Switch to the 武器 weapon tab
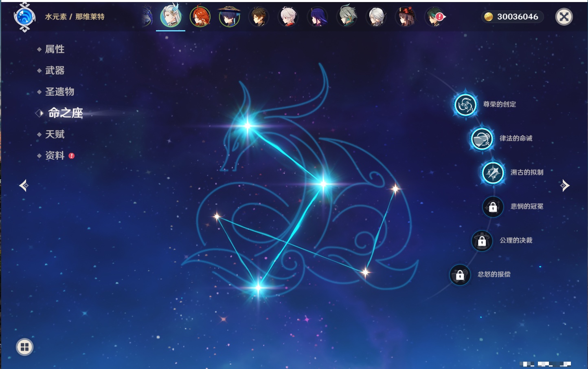The image size is (588, 369). pos(55,71)
